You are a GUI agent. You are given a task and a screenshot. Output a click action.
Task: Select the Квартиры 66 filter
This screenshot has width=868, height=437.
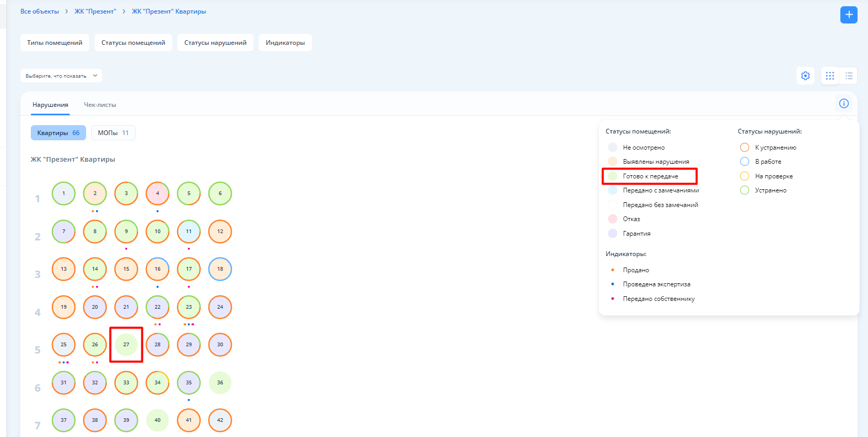58,133
